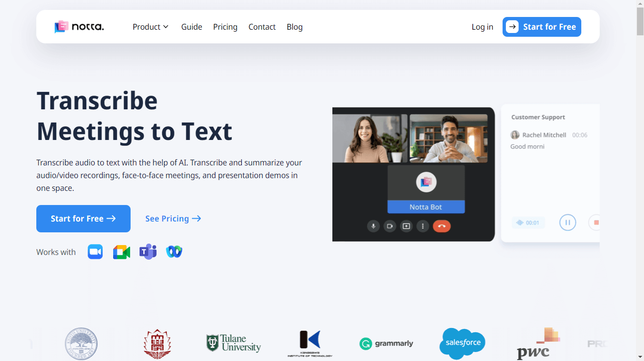Follow the See Pricing link
This screenshot has height=361, width=644.
(173, 219)
